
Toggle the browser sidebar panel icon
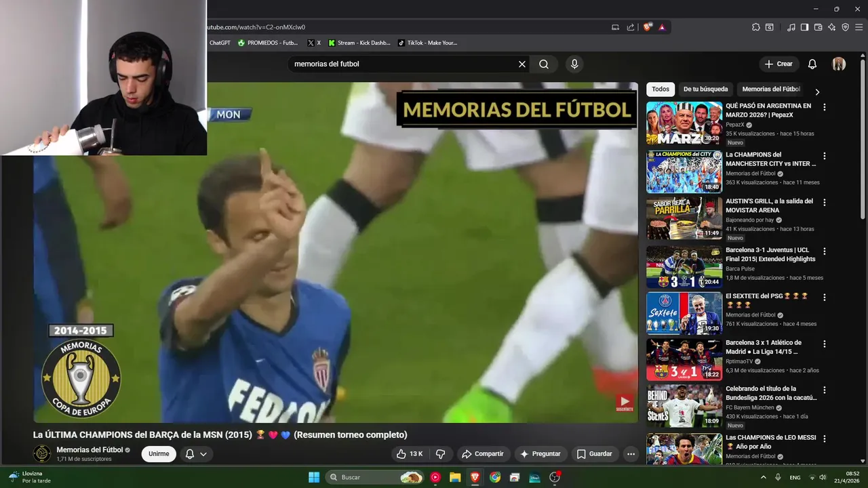coord(804,27)
